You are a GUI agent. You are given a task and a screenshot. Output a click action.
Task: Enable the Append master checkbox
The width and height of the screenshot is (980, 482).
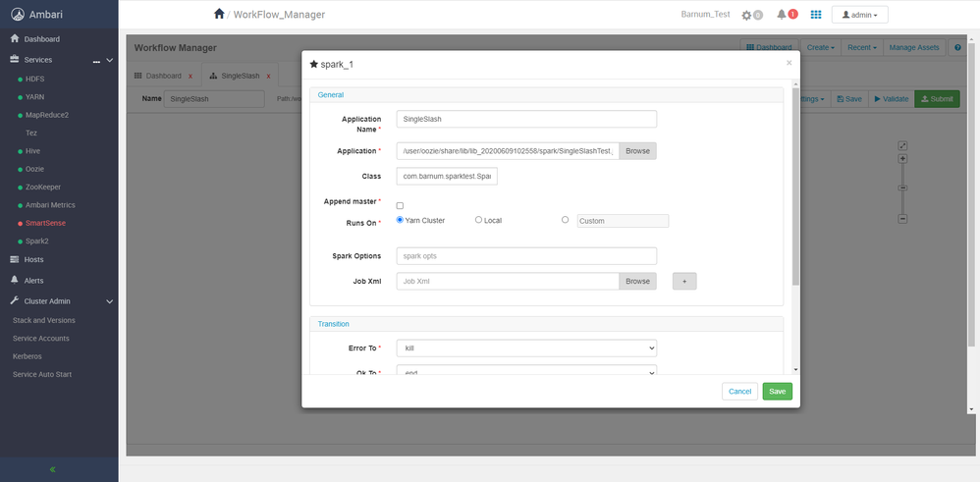[400, 206]
